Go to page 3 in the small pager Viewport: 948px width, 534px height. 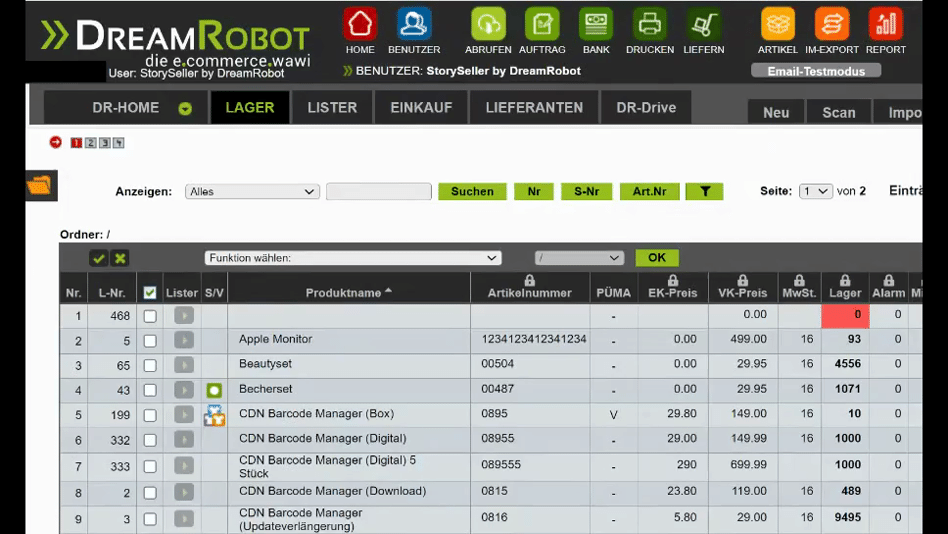point(105,143)
